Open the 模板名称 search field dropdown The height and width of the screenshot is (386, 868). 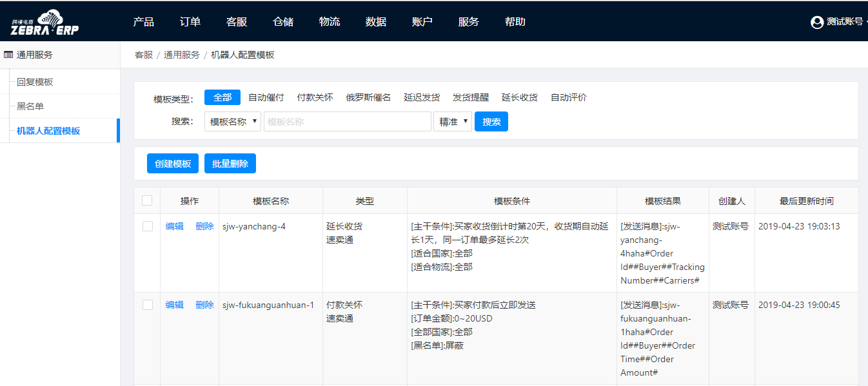tap(233, 122)
